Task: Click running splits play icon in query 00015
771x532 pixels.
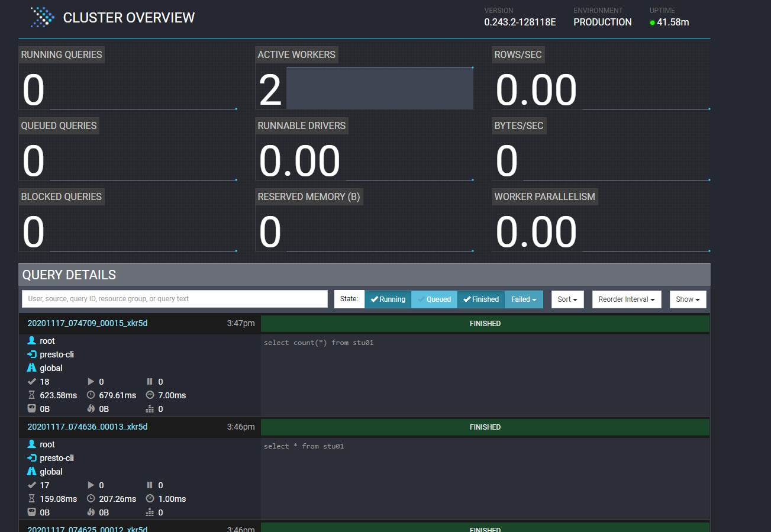Action: [x=91, y=382]
